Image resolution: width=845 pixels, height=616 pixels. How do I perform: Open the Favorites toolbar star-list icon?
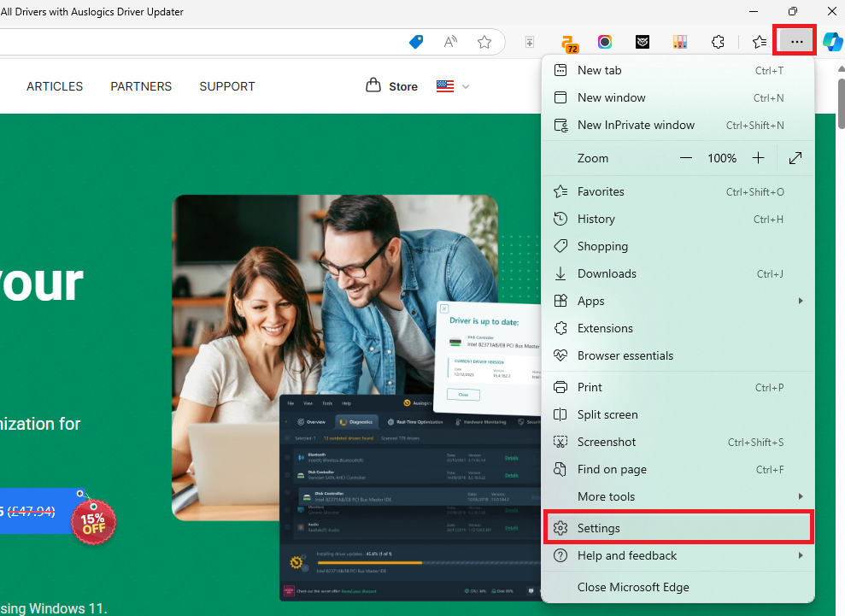760,42
